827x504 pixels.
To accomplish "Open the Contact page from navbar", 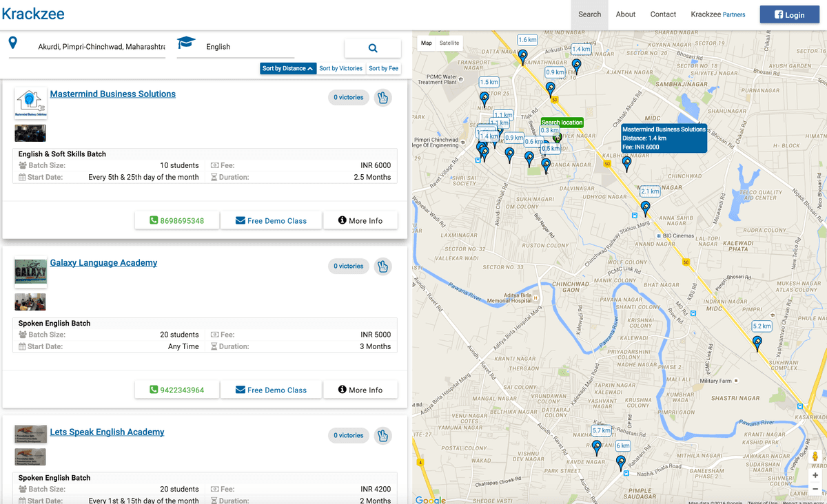I will click(663, 14).
